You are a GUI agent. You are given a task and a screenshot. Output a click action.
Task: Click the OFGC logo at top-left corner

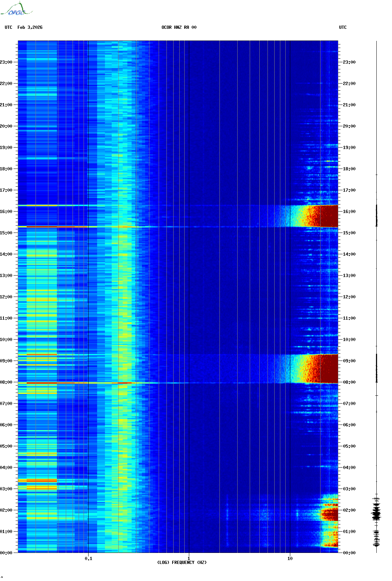pos(16,9)
